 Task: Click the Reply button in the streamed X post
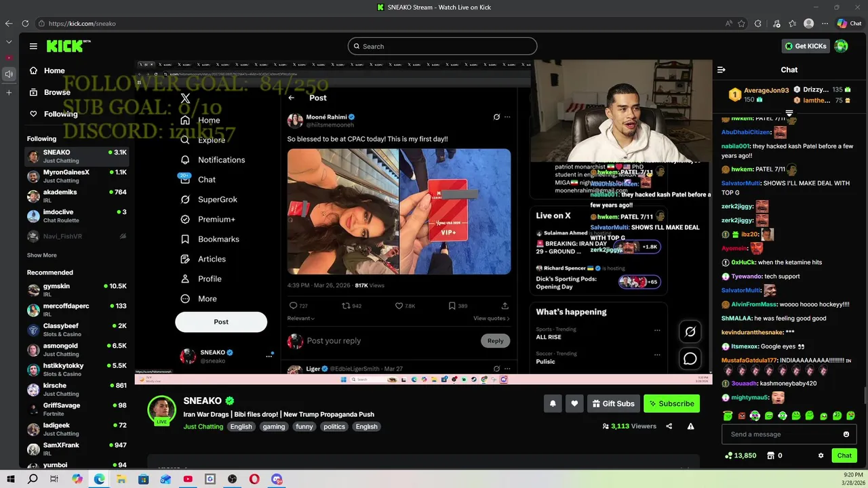495,341
